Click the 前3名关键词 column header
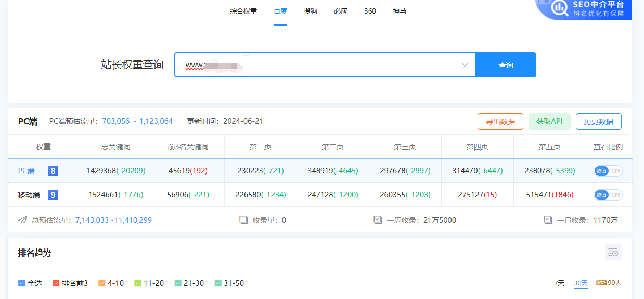The height and width of the screenshot is (299, 644). [188, 147]
